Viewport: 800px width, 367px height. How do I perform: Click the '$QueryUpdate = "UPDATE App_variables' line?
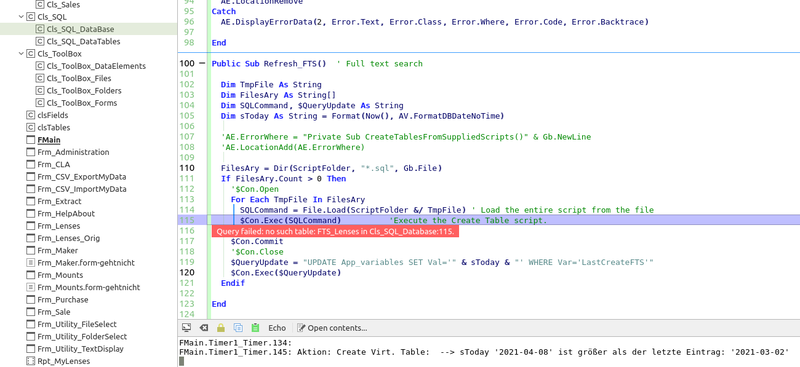click(x=442, y=262)
